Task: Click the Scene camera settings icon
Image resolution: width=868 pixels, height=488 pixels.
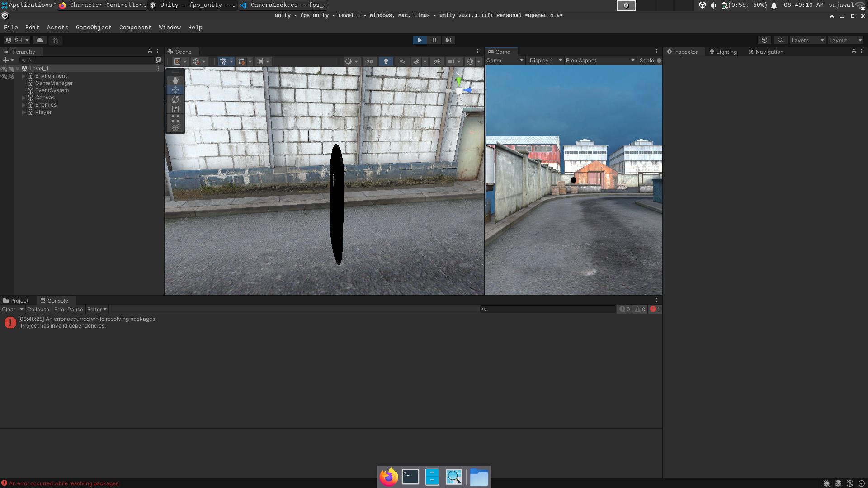Action: click(x=451, y=61)
